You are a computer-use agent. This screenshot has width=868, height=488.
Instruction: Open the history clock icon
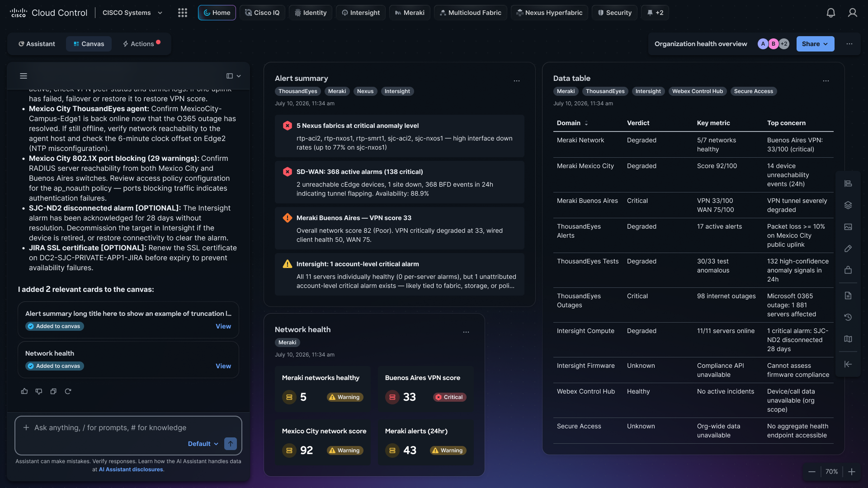coord(848,317)
